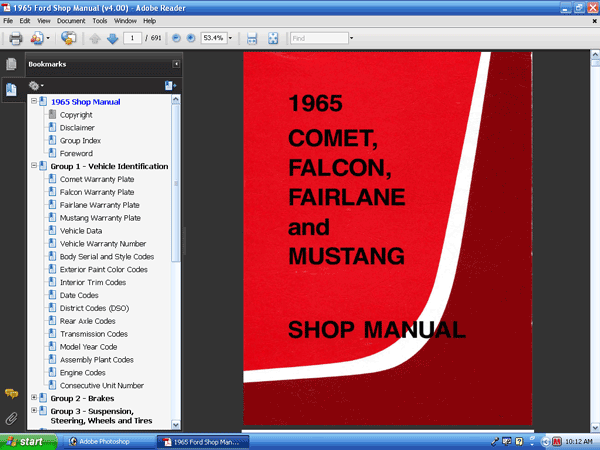Viewport: 600px width, 450px height.
Task: Open Fairlane Warranty Plate bookmark
Action: [x=99, y=205]
